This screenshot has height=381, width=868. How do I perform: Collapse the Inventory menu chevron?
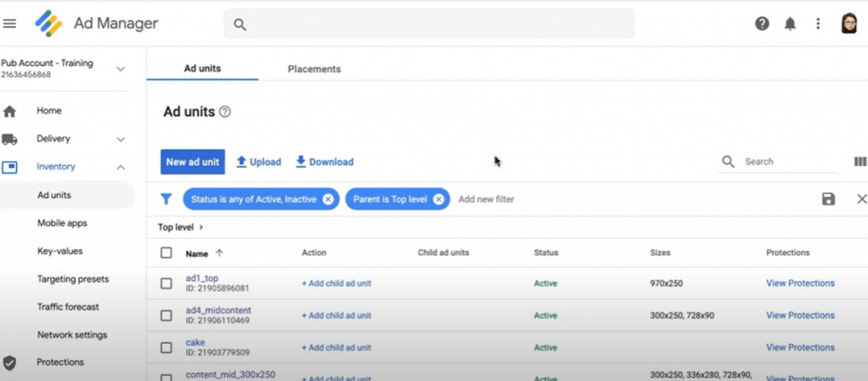point(120,168)
